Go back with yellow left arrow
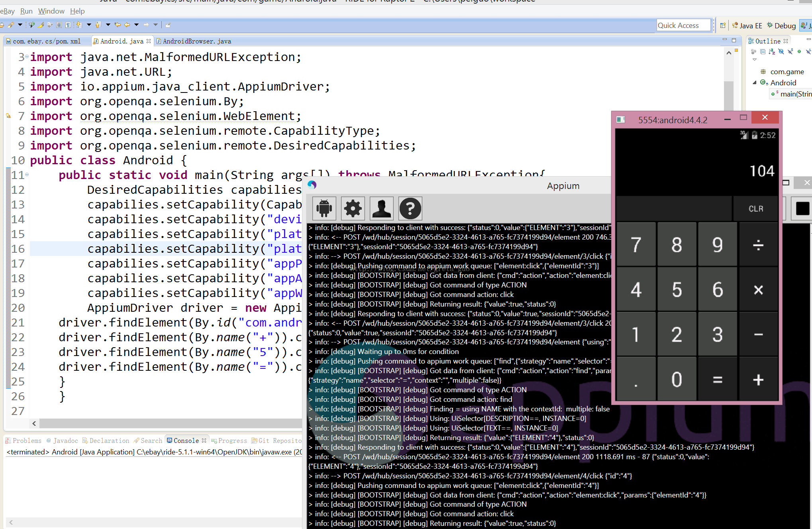 [x=127, y=25]
